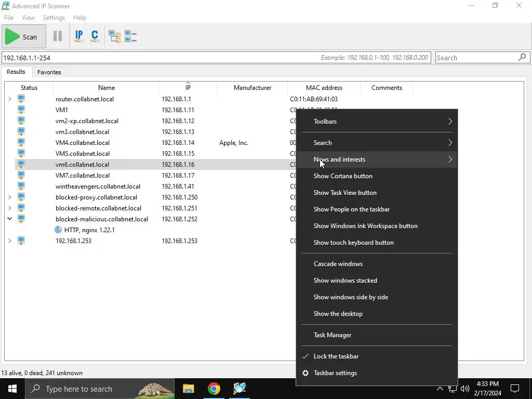
Task: Click the class C subnet icon
Action: coord(95,36)
